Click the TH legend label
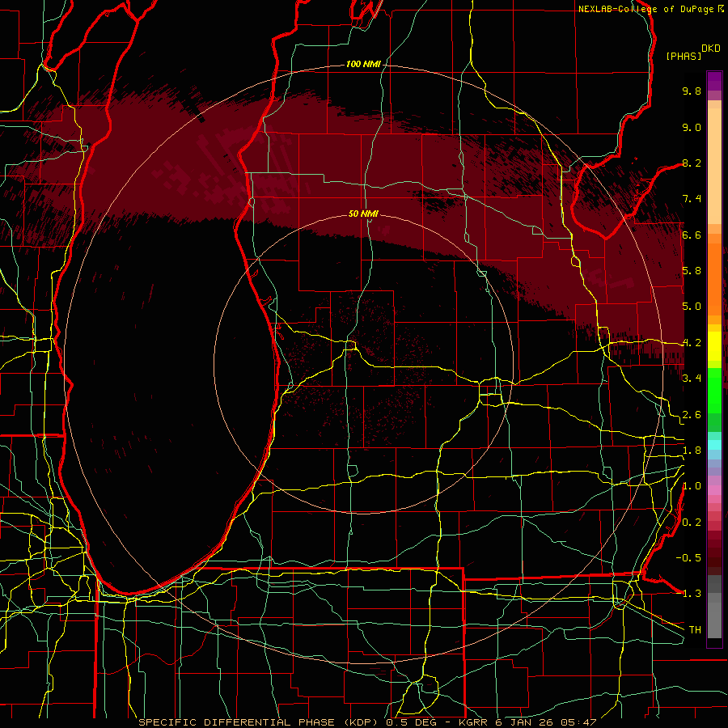Viewport: 728px width, 728px height. pos(695,629)
